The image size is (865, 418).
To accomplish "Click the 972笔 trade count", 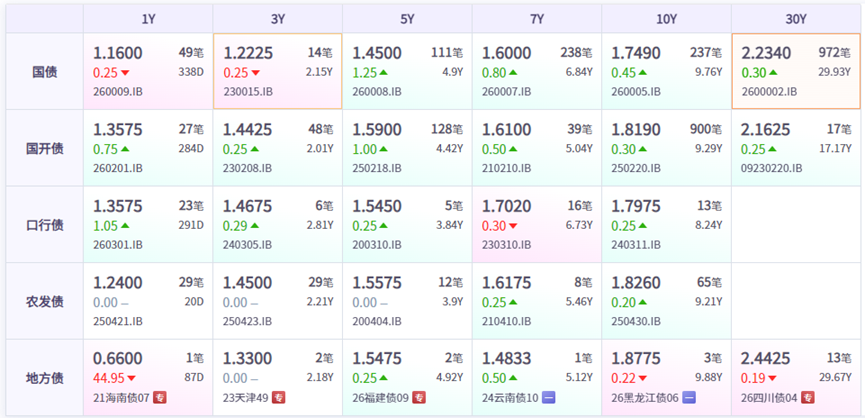I will [x=834, y=53].
